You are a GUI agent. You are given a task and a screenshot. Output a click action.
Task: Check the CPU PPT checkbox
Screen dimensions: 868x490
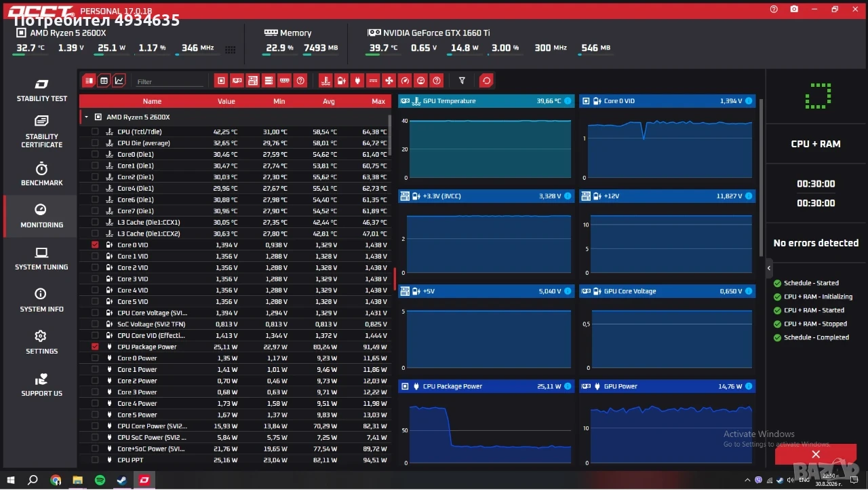[95, 460]
